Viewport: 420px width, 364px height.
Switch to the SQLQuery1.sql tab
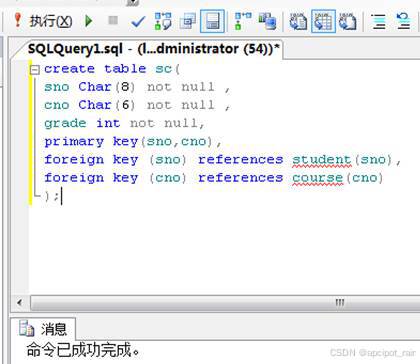(153, 49)
